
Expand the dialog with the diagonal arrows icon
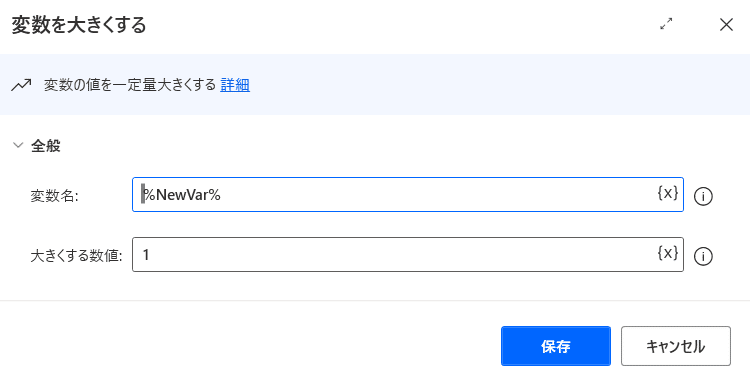coord(666,24)
